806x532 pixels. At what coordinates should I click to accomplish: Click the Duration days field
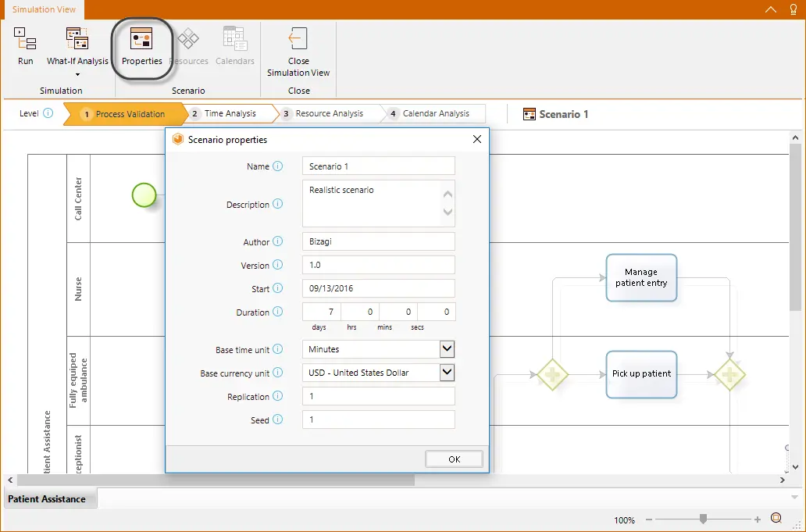(322, 312)
